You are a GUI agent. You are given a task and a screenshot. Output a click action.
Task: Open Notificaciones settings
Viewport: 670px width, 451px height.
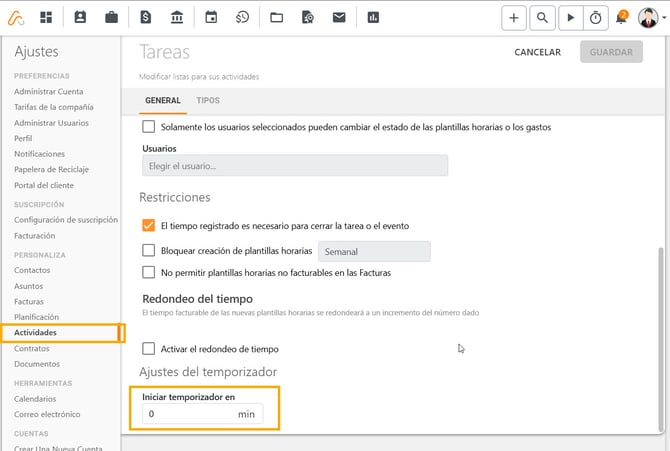[39, 154]
